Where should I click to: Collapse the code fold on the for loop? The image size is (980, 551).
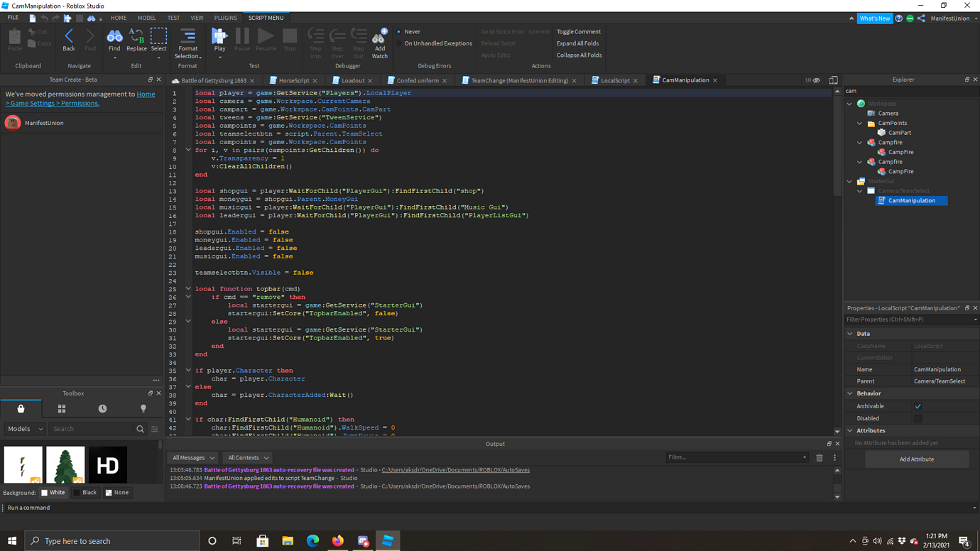(x=187, y=150)
